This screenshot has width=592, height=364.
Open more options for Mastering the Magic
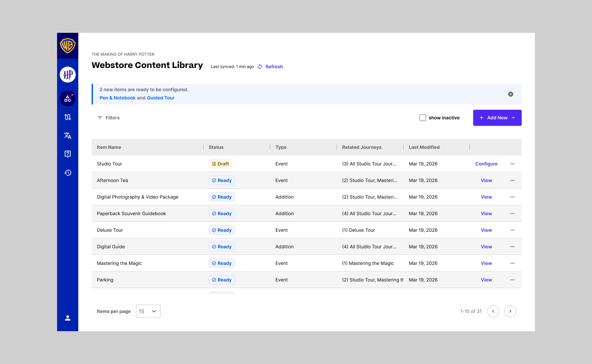click(x=512, y=263)
